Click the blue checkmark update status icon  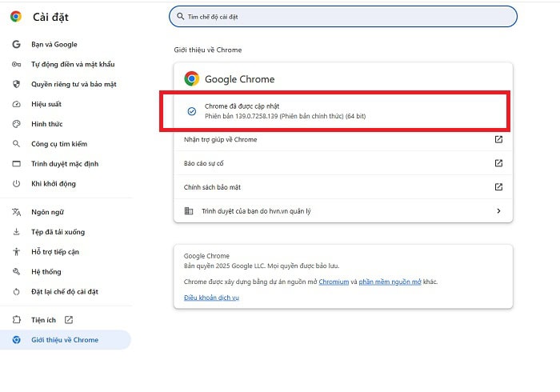click(192, 111)
